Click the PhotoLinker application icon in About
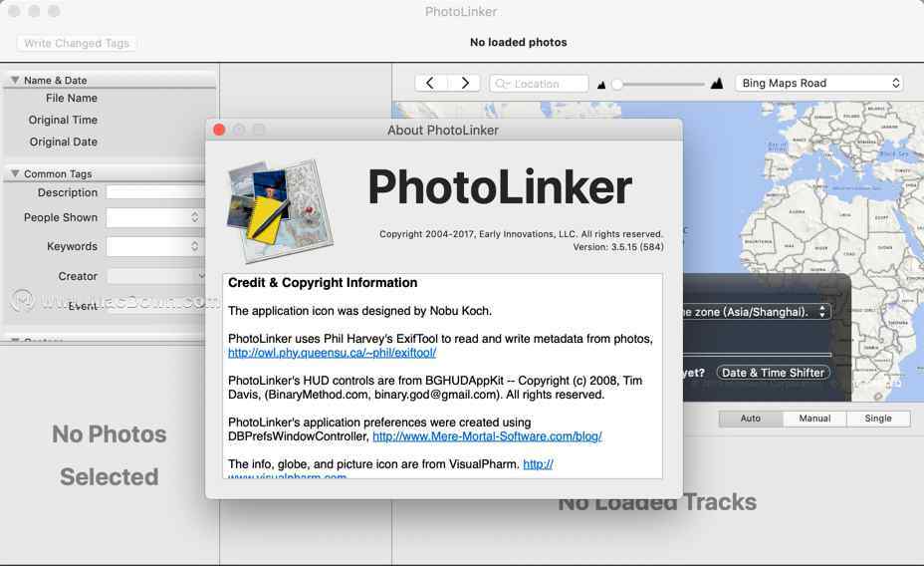 [280, 210]
